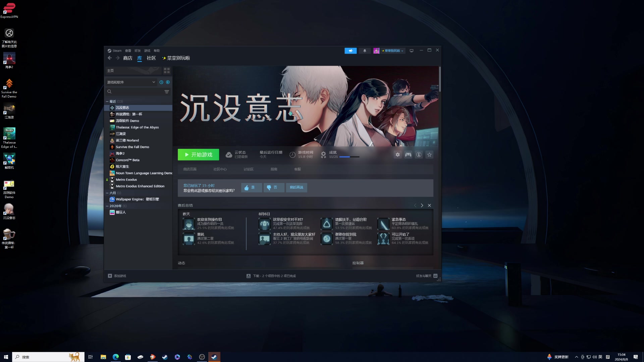Select Metro Exodus Enhanced Edition in list
Viewport: 644px width, 362px height.
click(139, 186)
